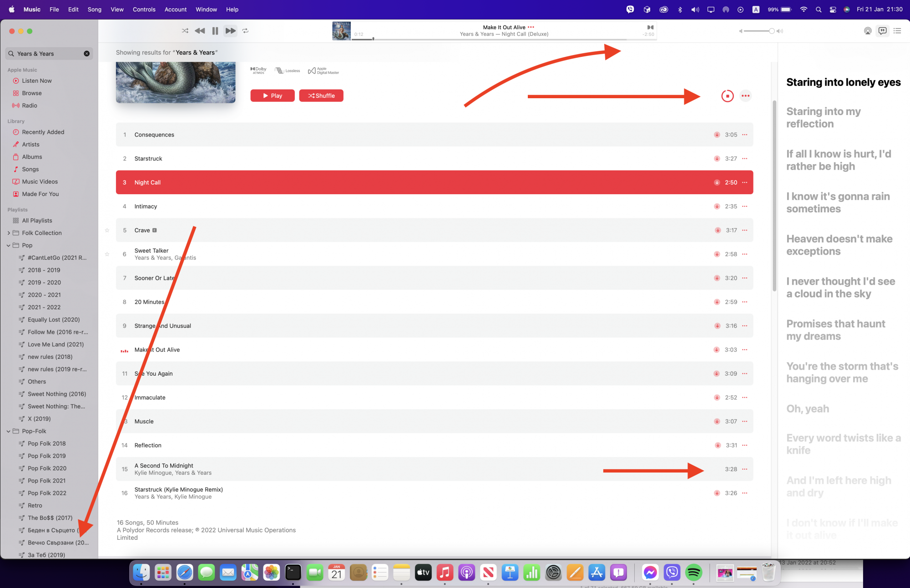Toggle shuffle in the playback controls
Viewport: 910px width, 588px height.
(185, 31)
